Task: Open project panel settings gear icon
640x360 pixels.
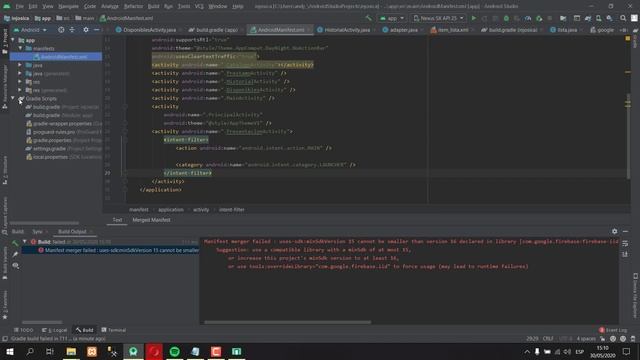Action: pyautogui.click(x=86, y=30)
